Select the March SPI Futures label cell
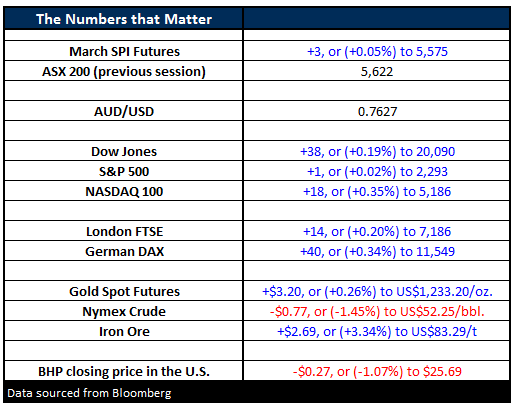 [x=124, y=51]
